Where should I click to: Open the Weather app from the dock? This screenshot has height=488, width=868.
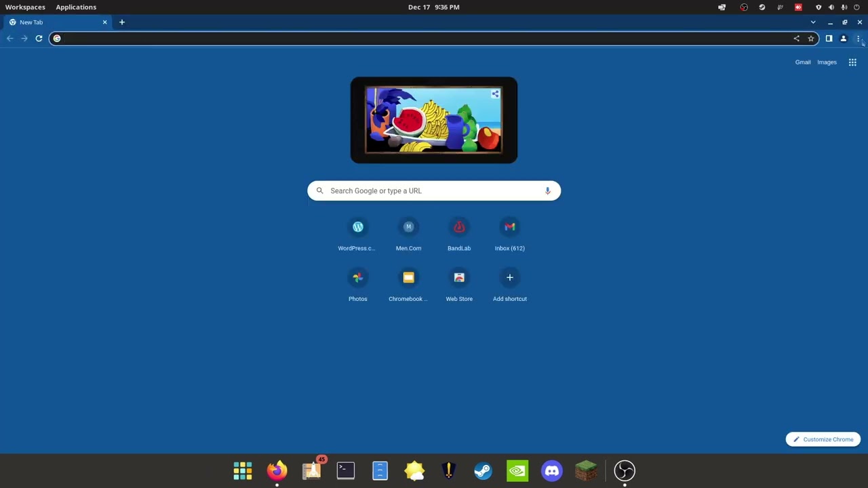pyautogui.click(x=414, y=470)
